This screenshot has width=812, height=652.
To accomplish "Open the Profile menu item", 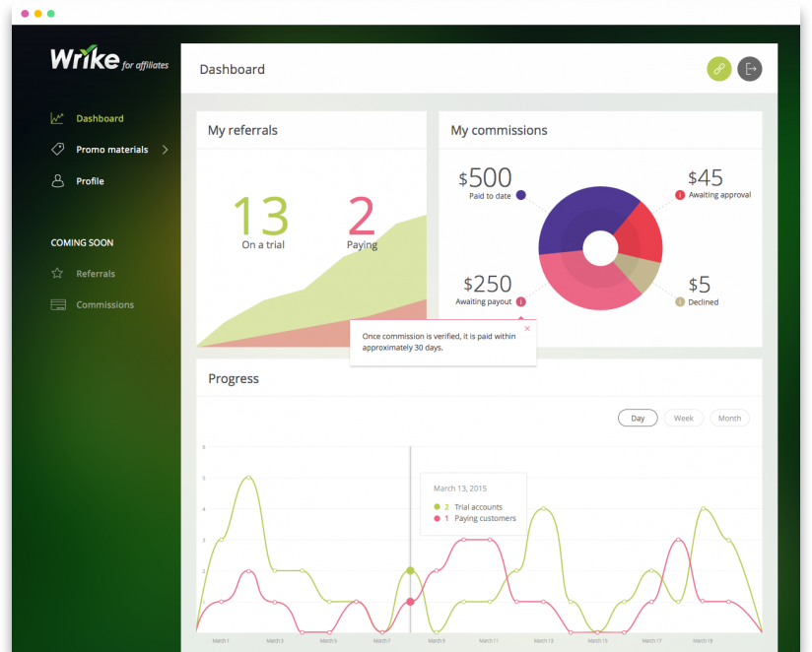I will [90, 181].
